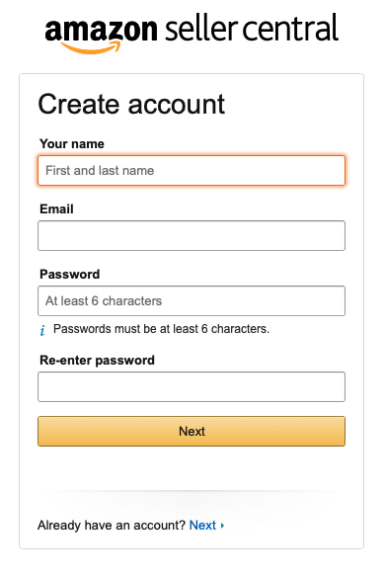Screen dimensions: 384x575
Task: Click the orange smile arrow under amazon
Action: (x=91, y=48)
